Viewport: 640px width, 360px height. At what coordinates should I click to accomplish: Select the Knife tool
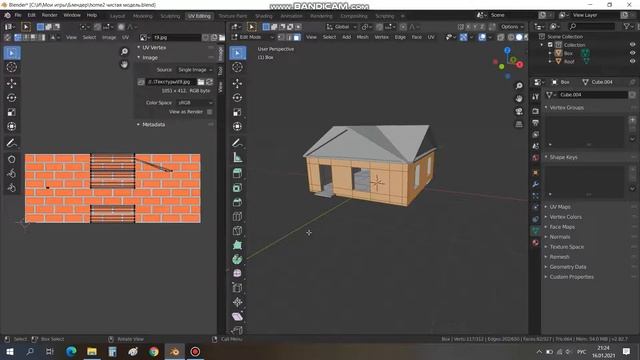tap(238, 231)
